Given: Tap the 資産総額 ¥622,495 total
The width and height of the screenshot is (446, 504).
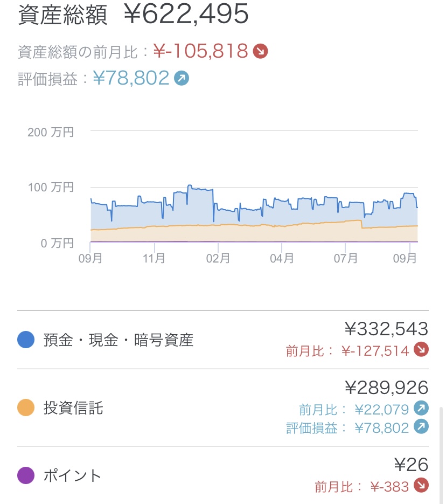Looking at the screenshot, I should pyautogui.click(x=186, y=15).
